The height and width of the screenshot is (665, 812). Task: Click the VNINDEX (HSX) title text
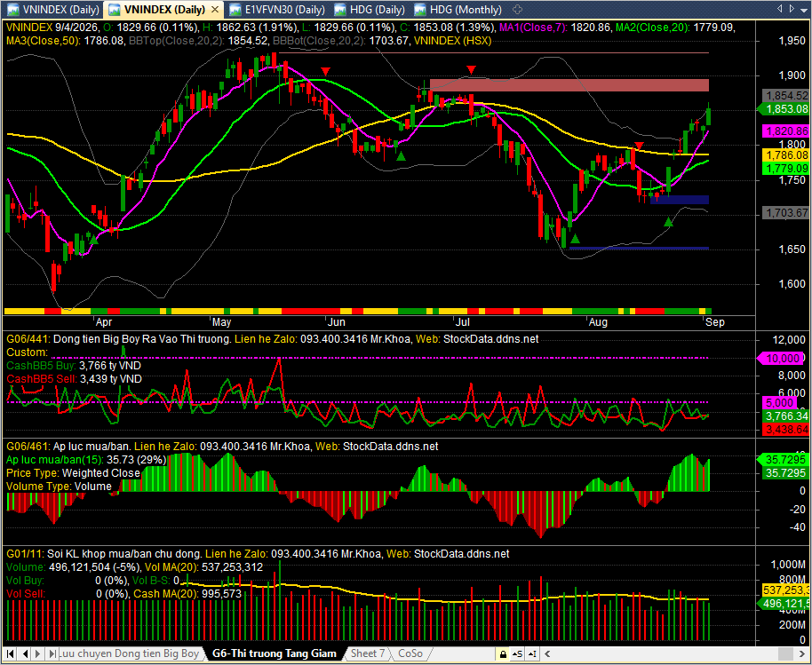click(x=453, y=40)
